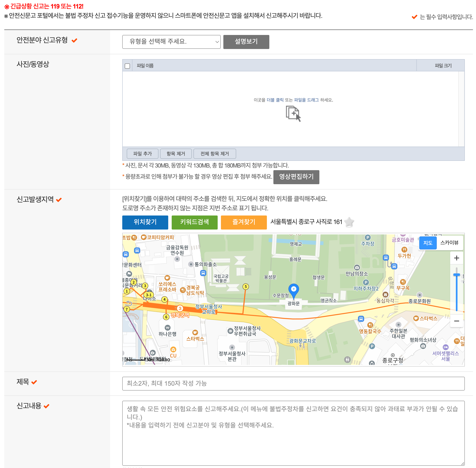The height and width of the screenshot is (468, 476).
Task: Open 즐겨찾기 favorites button
Action: coord(243,222)
